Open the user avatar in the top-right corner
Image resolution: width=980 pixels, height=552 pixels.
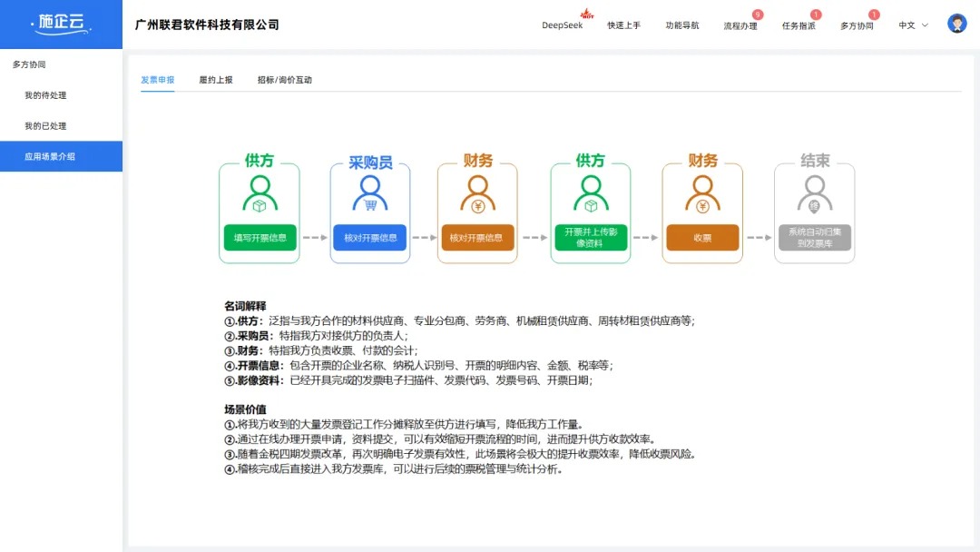tap(957, 23)
